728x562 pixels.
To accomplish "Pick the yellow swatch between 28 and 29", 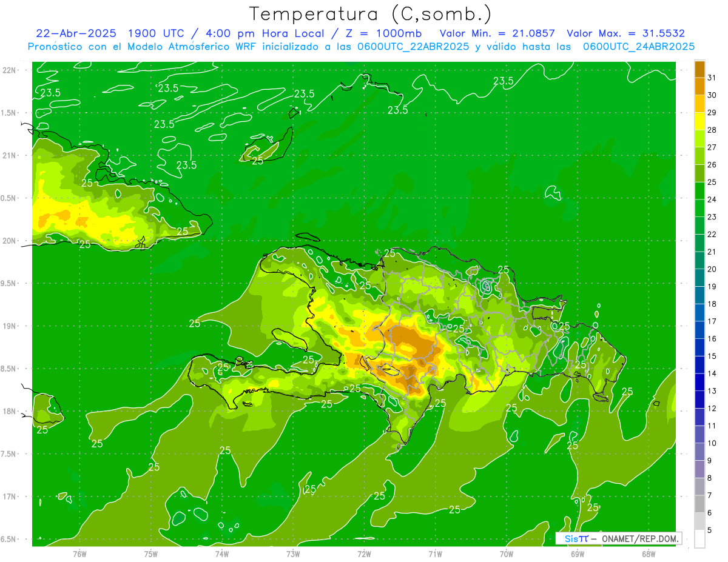I will coord(699,121).
